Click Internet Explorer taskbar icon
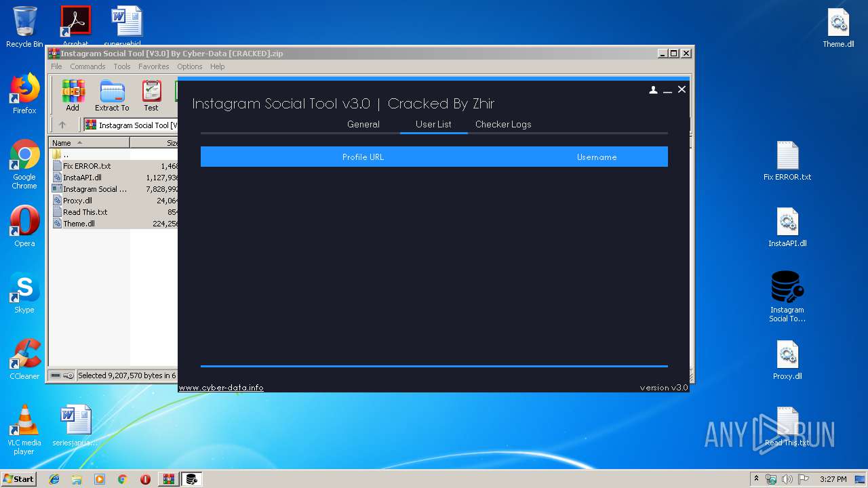This screenshot has height=488, width=868. tap(54, 479)
